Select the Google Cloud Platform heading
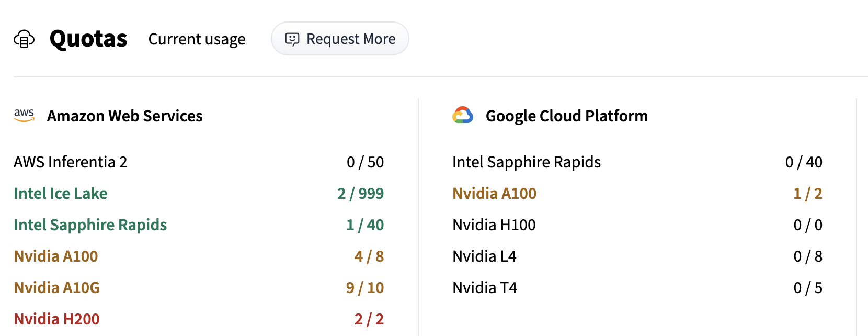868x336 pixels. (x=566, y=116)
